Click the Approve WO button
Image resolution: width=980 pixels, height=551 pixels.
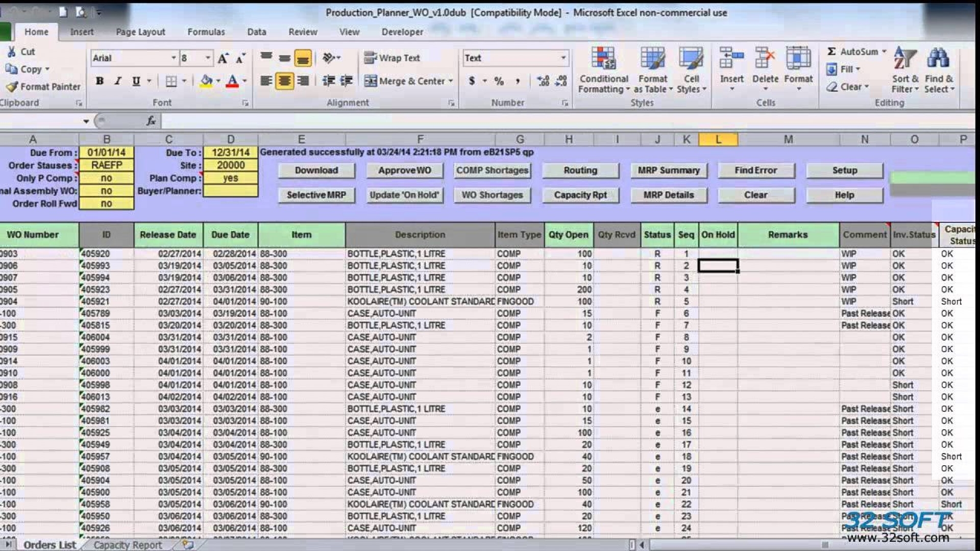point(405,169)
